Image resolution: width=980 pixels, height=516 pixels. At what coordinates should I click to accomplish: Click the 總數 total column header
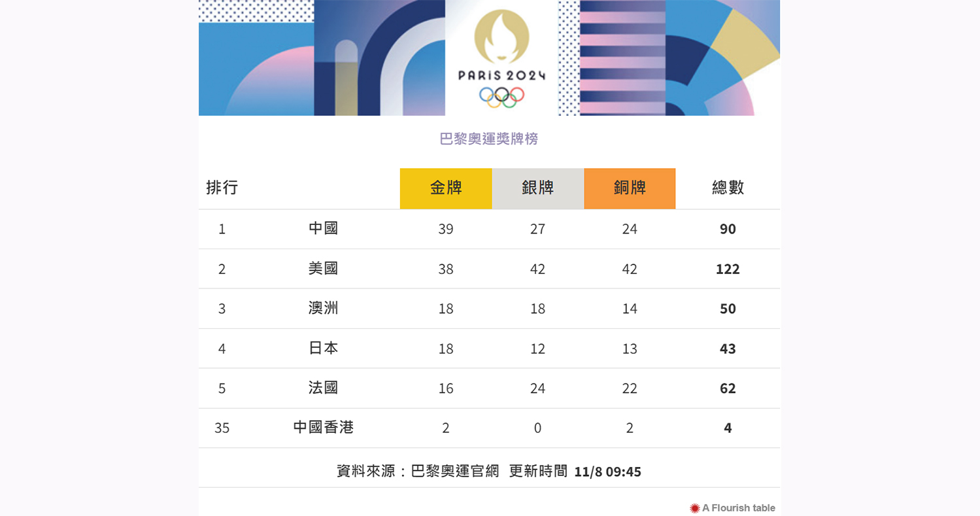728,188
